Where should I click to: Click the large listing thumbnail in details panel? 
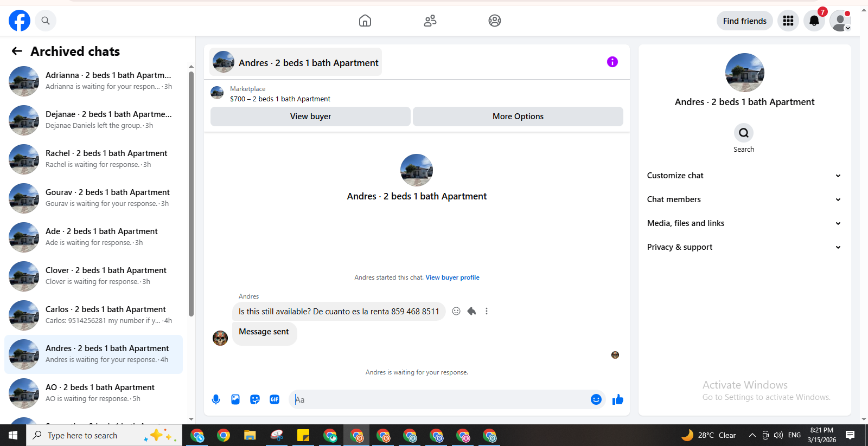[x=745, y=73]
